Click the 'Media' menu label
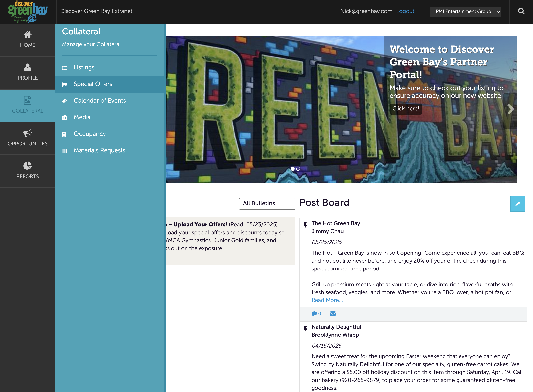 point(82,117)
